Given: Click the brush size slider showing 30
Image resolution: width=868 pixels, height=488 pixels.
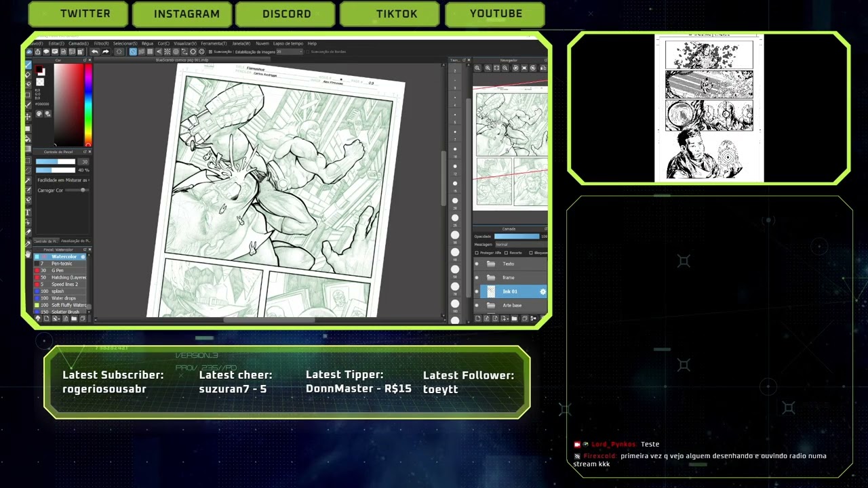Looking at the screenshot, I should pos(56,161).
